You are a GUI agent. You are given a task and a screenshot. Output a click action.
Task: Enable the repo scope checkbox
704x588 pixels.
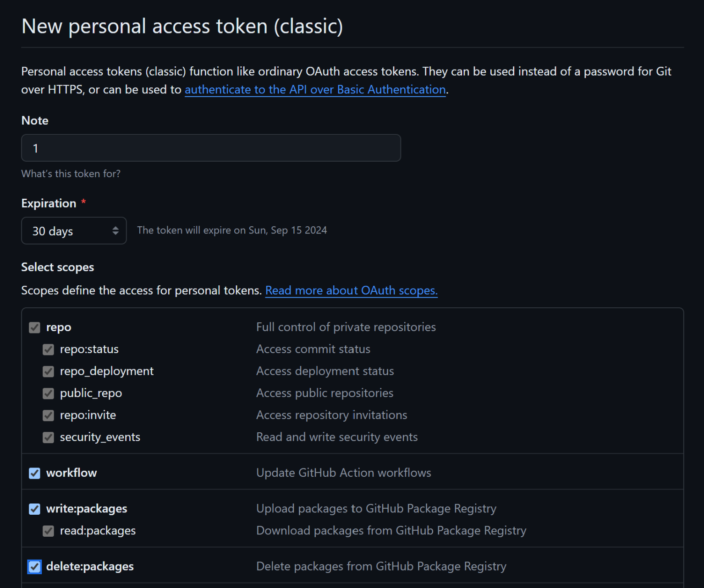34,327
